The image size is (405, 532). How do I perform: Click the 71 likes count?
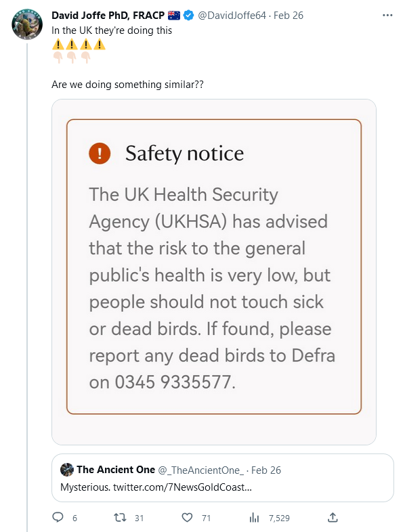(206, 518)
